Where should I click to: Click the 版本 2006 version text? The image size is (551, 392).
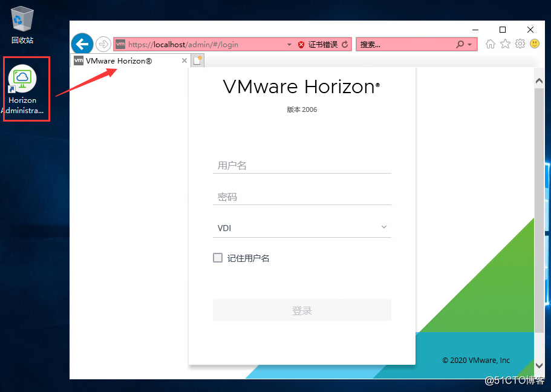[x=302, y=109]
